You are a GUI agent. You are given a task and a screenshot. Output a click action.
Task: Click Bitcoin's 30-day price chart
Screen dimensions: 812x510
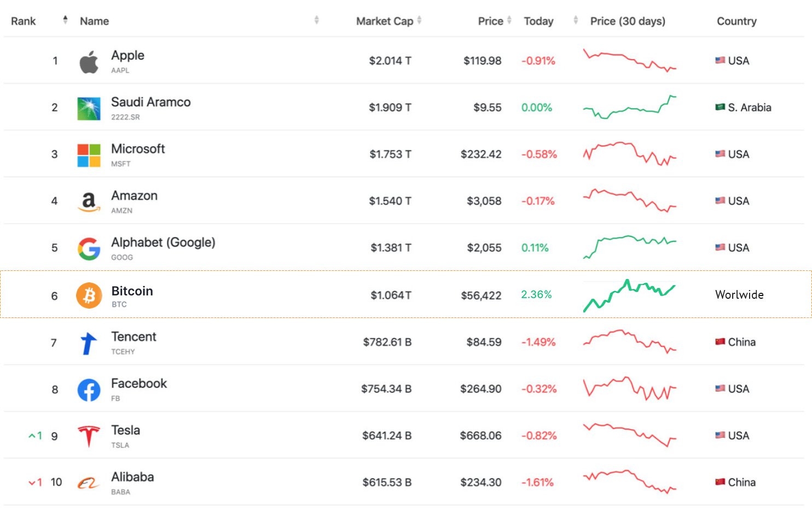[630, 295]
